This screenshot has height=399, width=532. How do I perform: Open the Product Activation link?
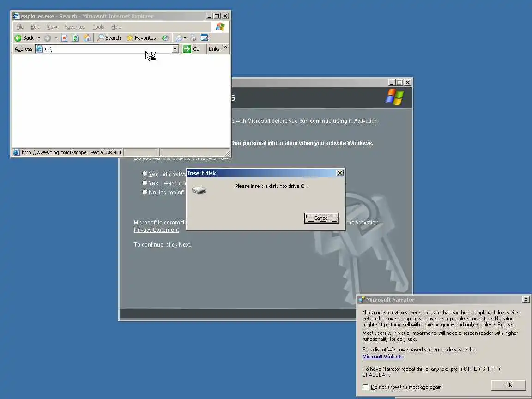pos(362,223)
